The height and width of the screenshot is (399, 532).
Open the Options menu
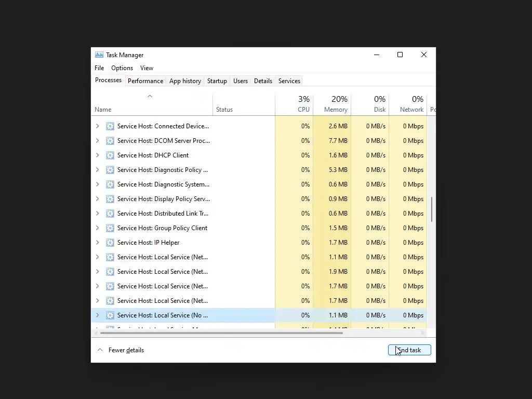click(x=122, y=68)
